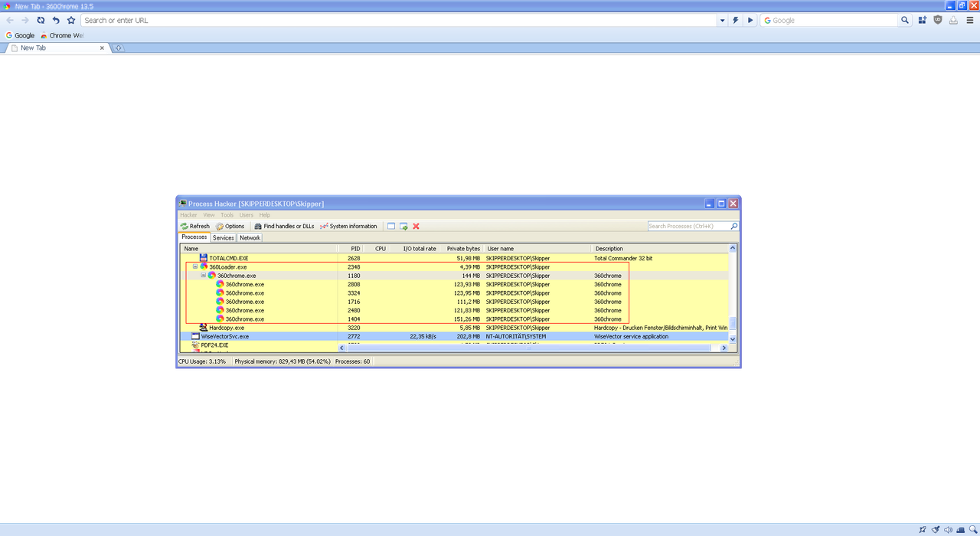
Task: Sort by the PID column header
Action: pos(350,249)
